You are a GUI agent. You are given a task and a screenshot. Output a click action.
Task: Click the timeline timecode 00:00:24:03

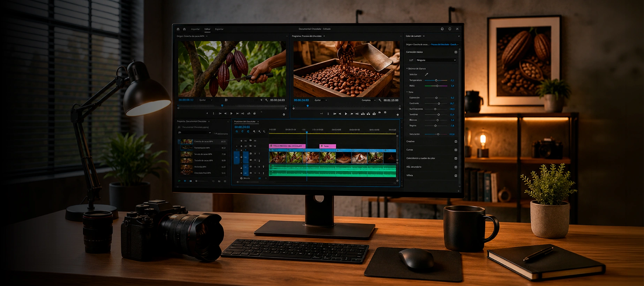[x=242, y=127]
